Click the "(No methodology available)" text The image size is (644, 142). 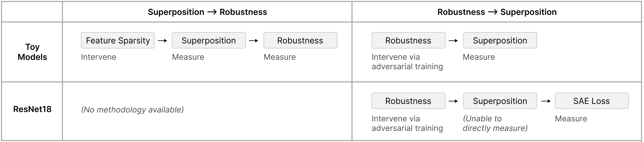coord(132,109)
